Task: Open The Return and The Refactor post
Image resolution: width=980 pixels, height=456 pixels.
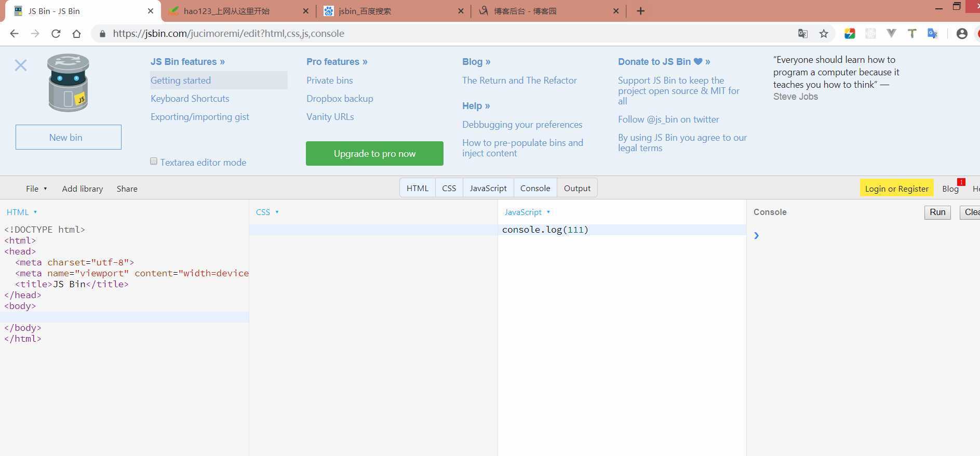Action: 519,81
